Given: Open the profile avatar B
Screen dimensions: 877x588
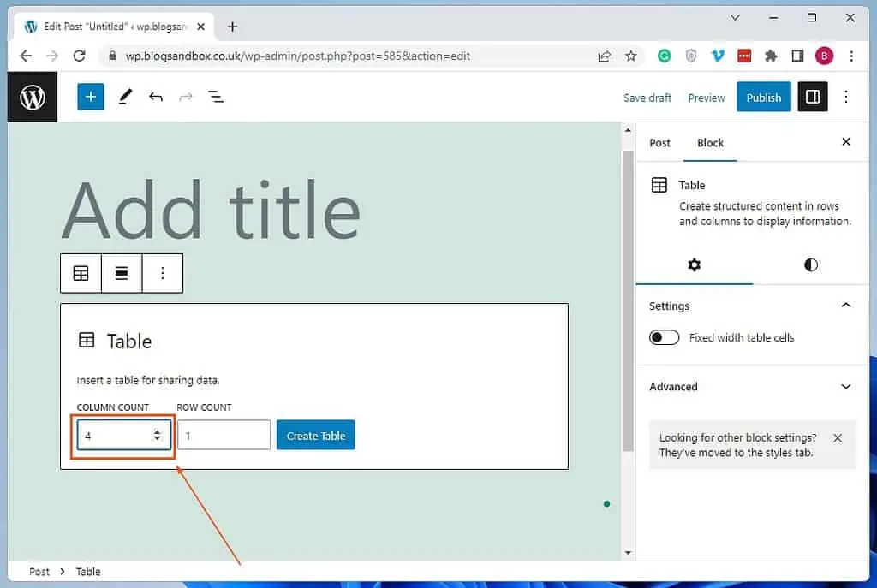Looking at the screenshot, I should pyautogui.click(x=824, y=56).
